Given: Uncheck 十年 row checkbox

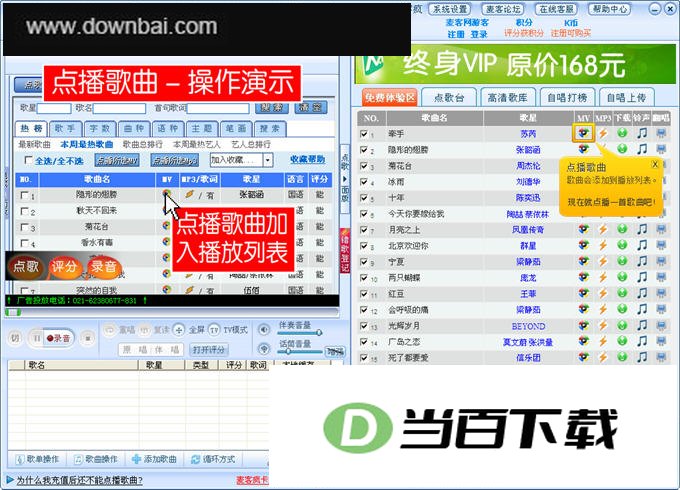Looking at the screenshot, I should [x=364, y=198].
